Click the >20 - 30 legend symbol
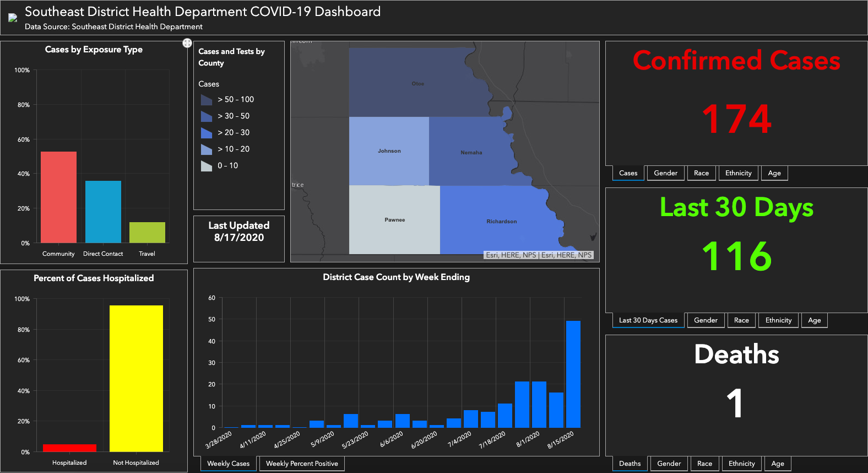The height and width of the screenshot is (473, 868). [x=207, y=133]
